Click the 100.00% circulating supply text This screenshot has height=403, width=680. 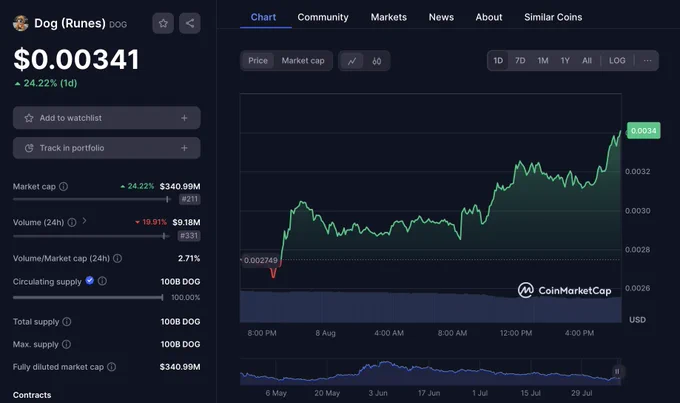[x=186, y=298]
